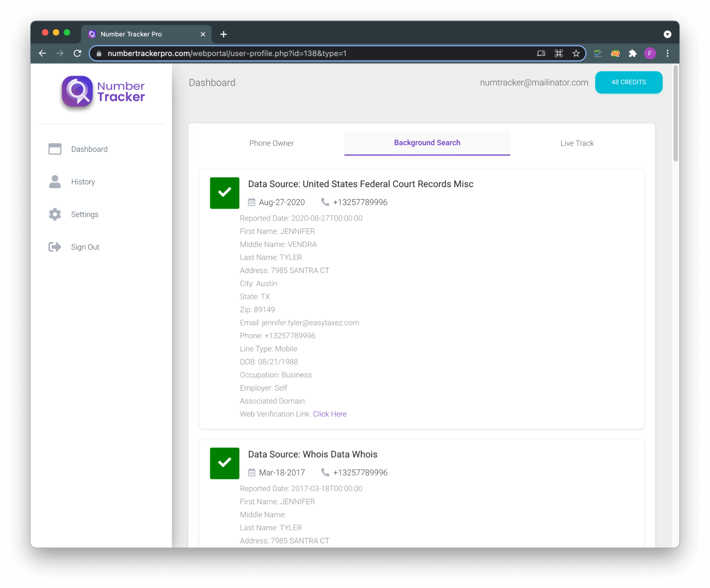
Task: Click the Whois Data Whois heading
Action: 313,454
